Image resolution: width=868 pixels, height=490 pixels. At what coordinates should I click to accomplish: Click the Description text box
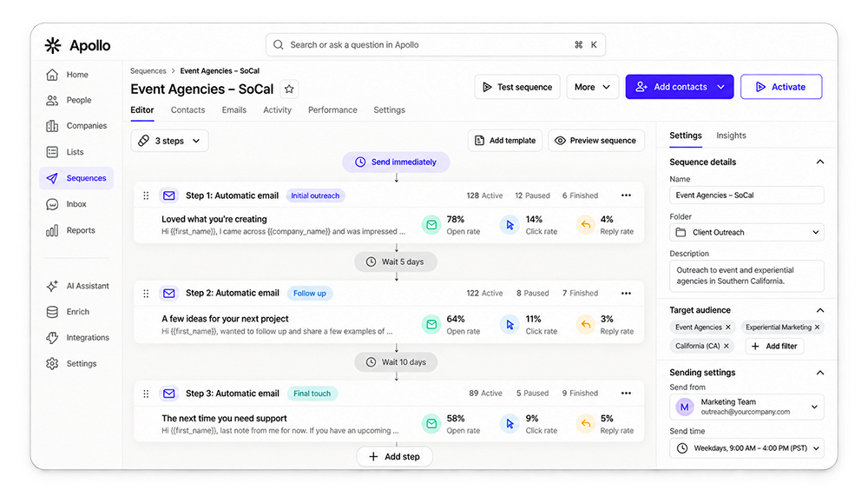[746, 275]
